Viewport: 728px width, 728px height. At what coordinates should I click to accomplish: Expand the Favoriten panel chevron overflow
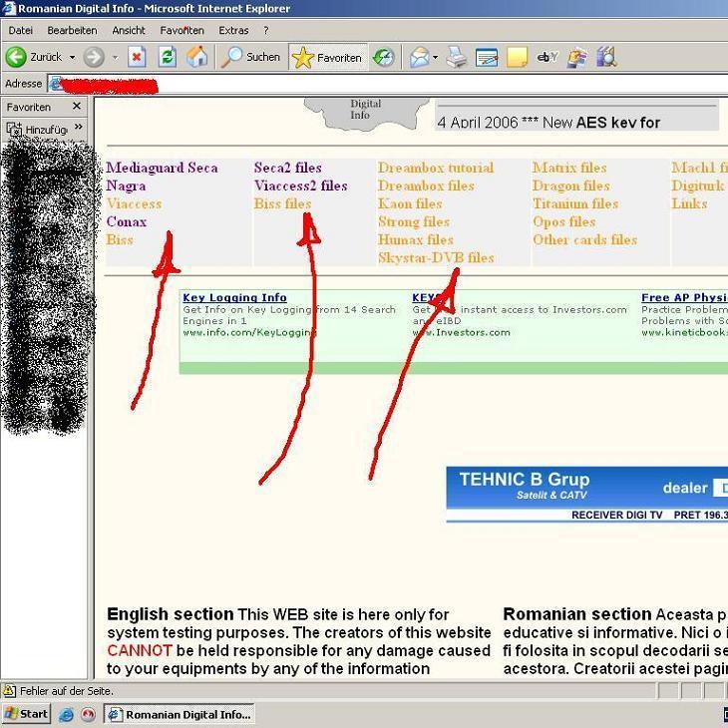79,127
